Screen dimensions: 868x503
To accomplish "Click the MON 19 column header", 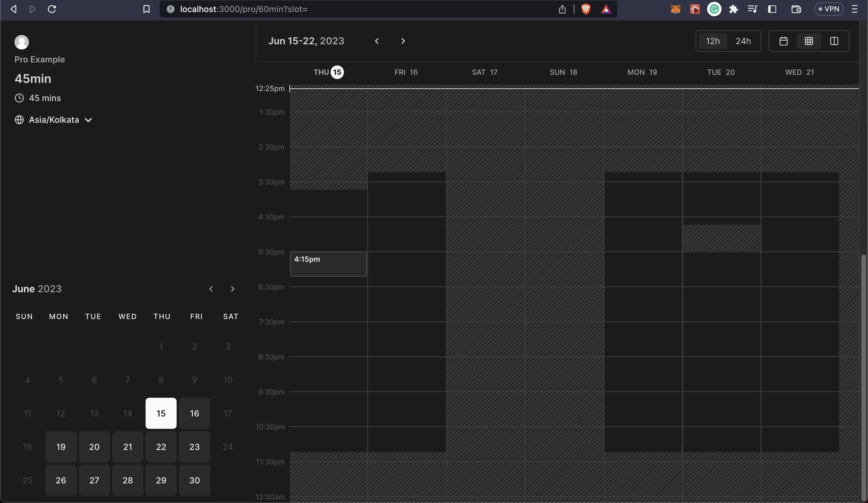I will pyautogui.click(x=642, y=72).
